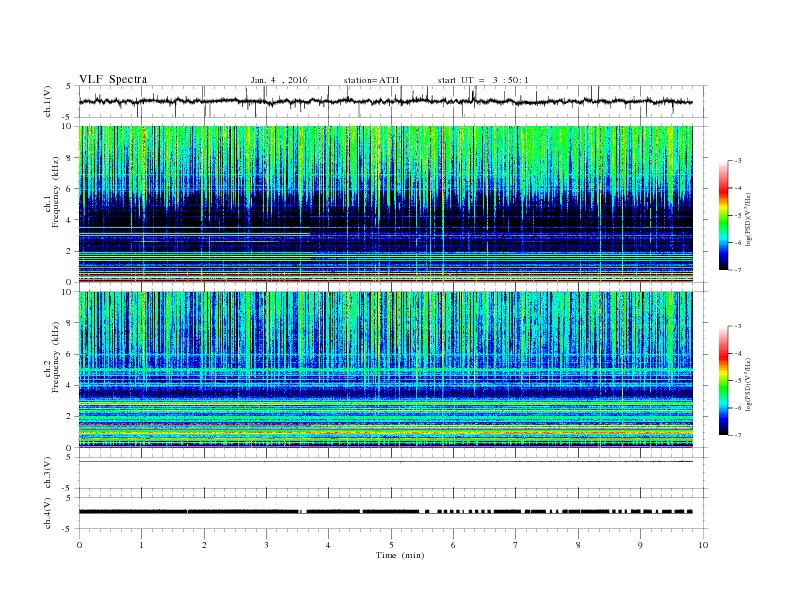The width and height of the screenshot is (792, 612).
Task: Click the ch.1 color bar log(PSD) label
Action: 749,219
